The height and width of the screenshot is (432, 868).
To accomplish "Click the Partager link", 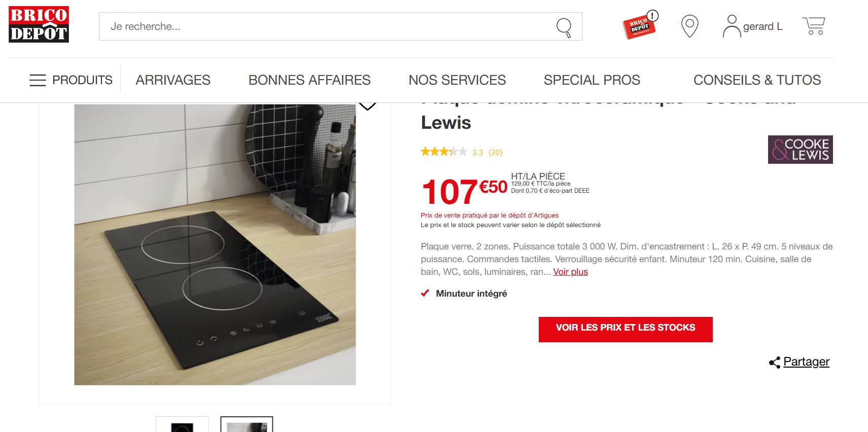I will point(806,362).
